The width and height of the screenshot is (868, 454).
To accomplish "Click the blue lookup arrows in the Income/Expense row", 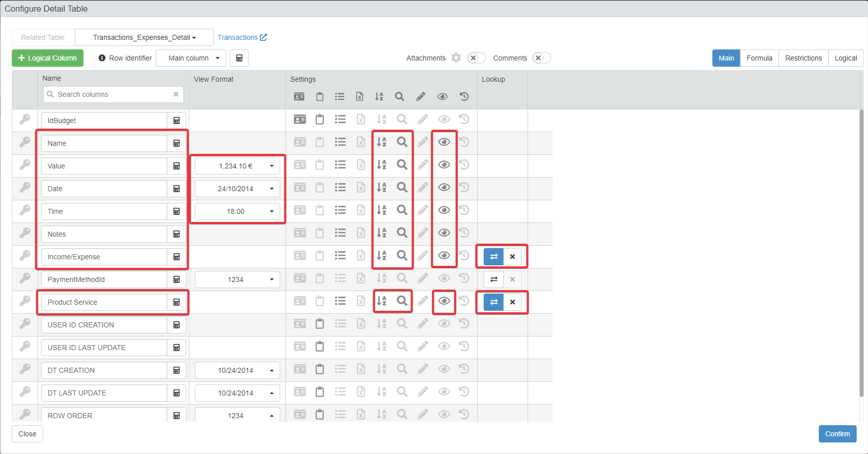I will coord(494,257).
